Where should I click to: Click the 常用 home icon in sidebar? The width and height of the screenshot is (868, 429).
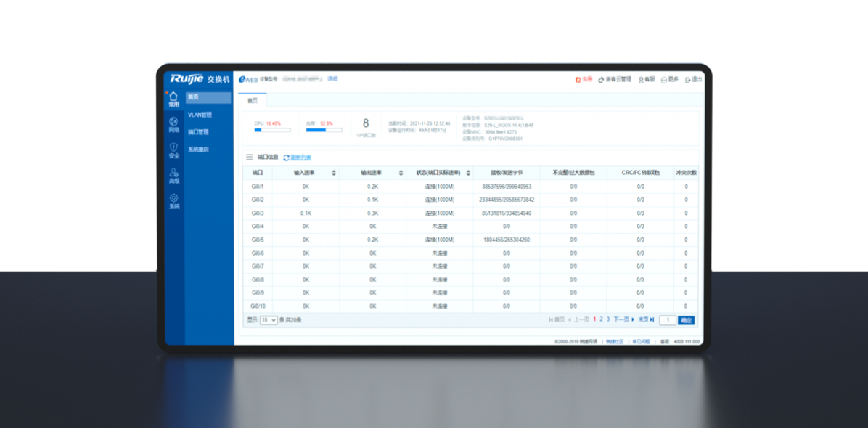[173, 97]
